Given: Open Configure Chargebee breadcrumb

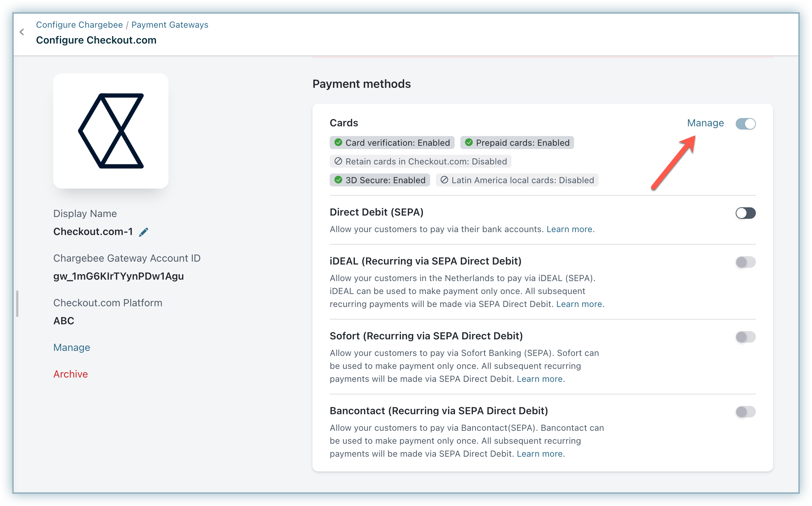Looking at the screenshot, I should tap(79, 25).
